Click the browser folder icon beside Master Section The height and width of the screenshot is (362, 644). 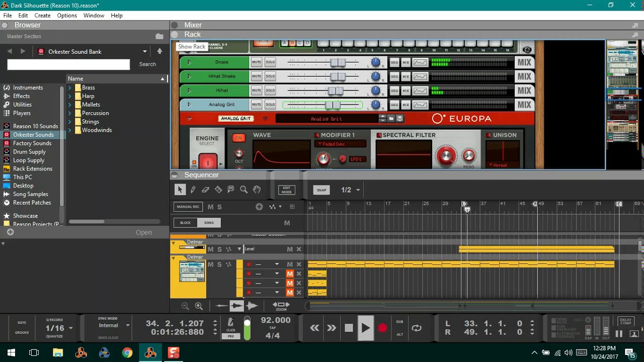coord(159,36)
